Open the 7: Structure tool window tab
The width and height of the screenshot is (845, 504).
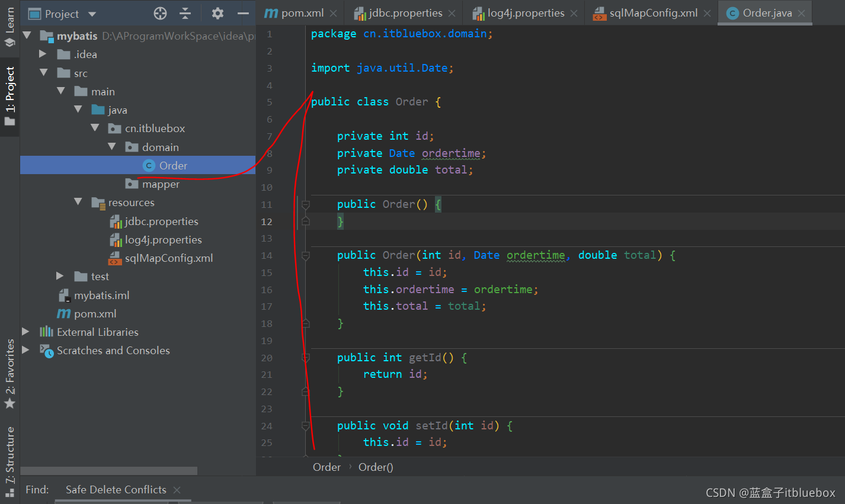(x=9, y=462)
